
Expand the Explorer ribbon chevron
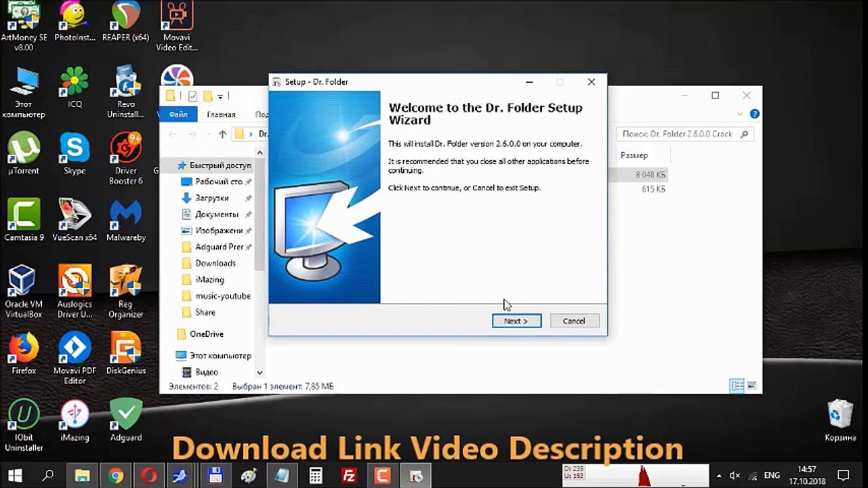click(x=740, y=114)
